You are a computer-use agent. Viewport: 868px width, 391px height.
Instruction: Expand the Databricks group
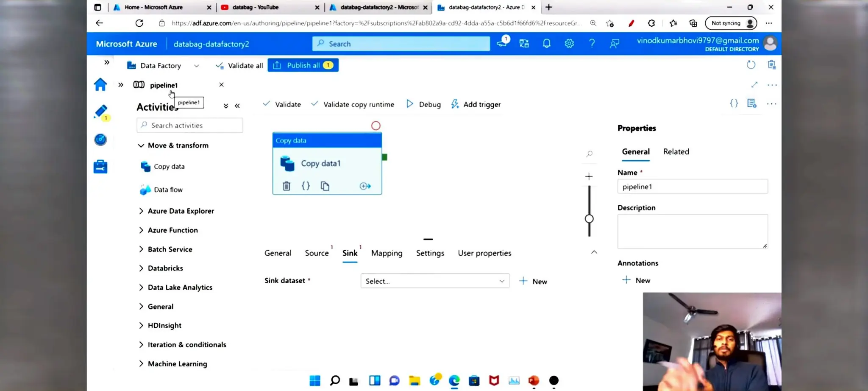[161, 268]
